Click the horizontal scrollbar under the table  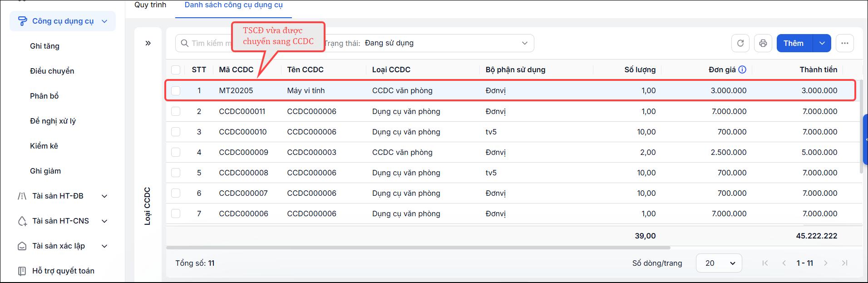418,248
